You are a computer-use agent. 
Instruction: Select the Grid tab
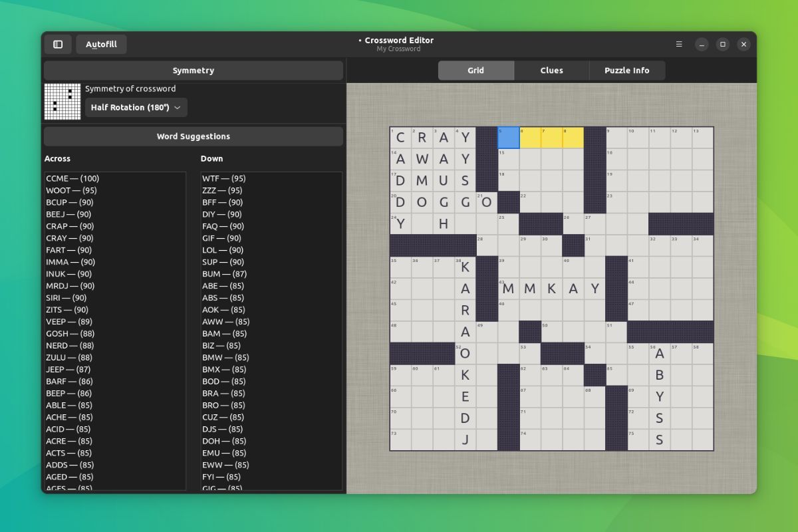tap(476, 70)
